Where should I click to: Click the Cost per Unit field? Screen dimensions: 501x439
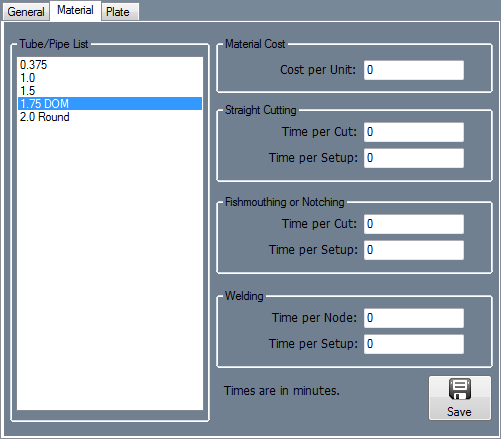click(414, 70)
